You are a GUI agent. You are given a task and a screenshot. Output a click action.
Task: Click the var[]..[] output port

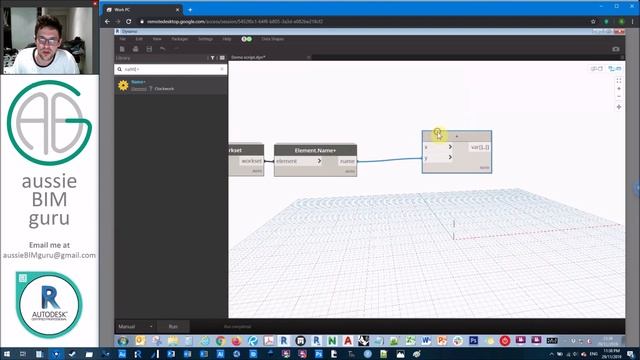pos(480,147)
